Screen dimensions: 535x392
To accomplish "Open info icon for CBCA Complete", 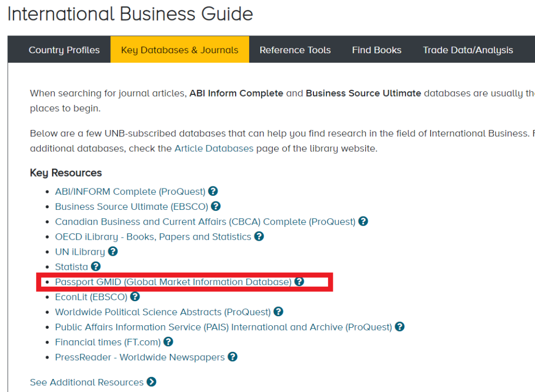I will [x=363, y=221].
